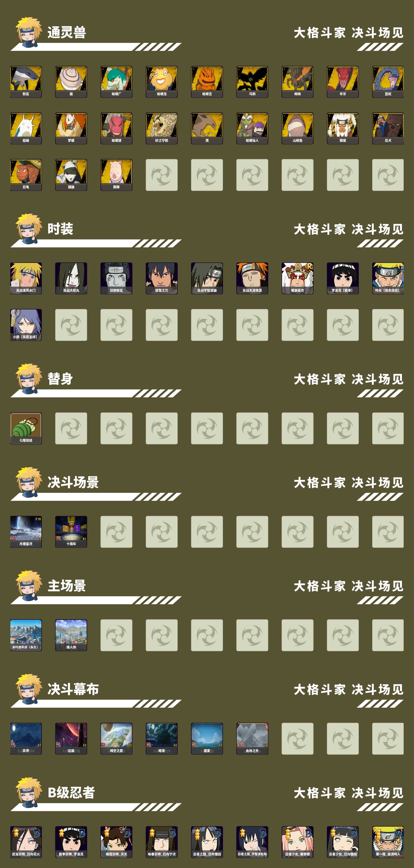Select the 十周年 duel scene thumbnail
Viewport: 414px width, 868px height.
point(71,532)
